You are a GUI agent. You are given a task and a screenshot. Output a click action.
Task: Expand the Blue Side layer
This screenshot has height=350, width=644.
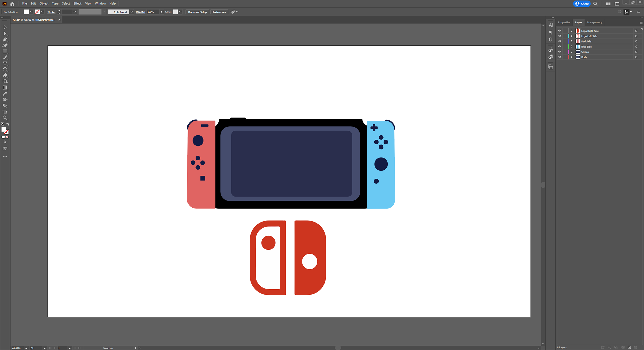point(572,46)
